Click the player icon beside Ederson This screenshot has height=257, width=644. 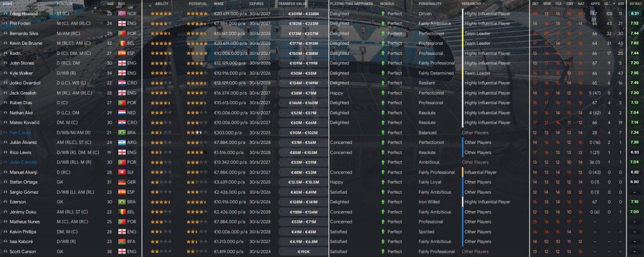[5, 202]
